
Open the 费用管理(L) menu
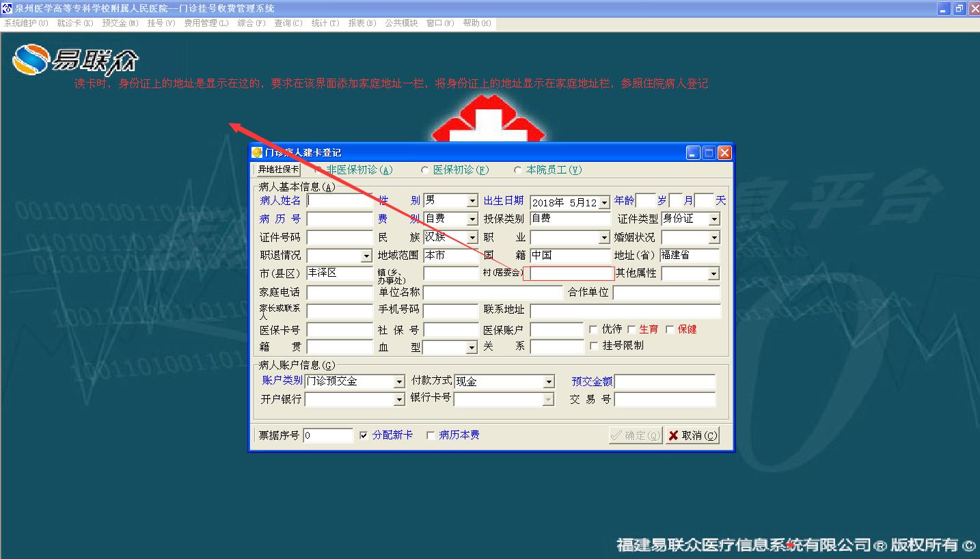[206, 23]
